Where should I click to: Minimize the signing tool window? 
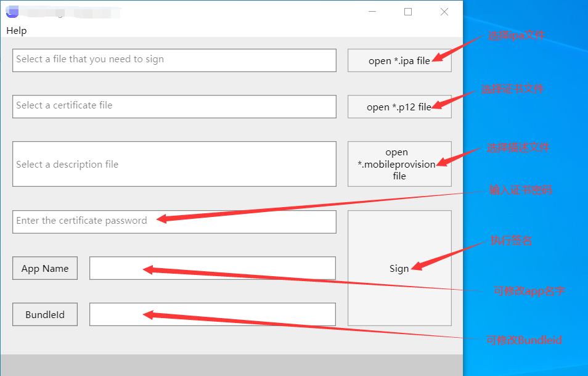(372, 12)
